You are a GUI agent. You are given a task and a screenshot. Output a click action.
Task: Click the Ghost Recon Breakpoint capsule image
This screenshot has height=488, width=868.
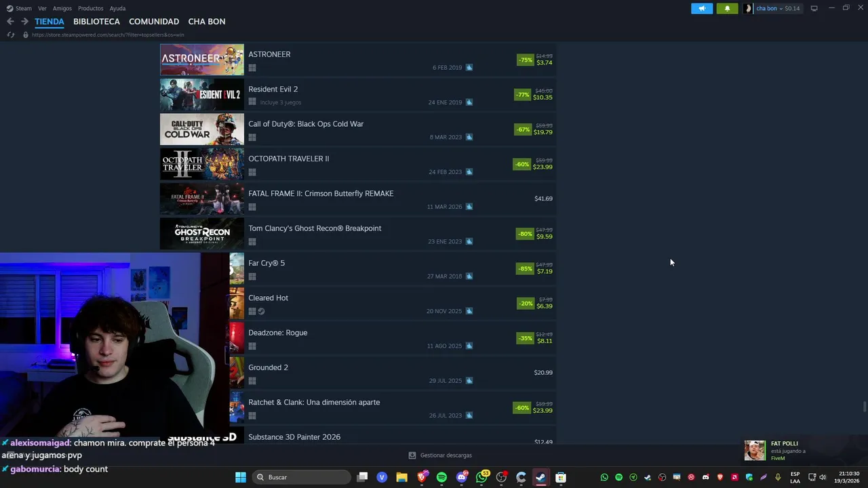pyautogui.click(x=201, y=234)
